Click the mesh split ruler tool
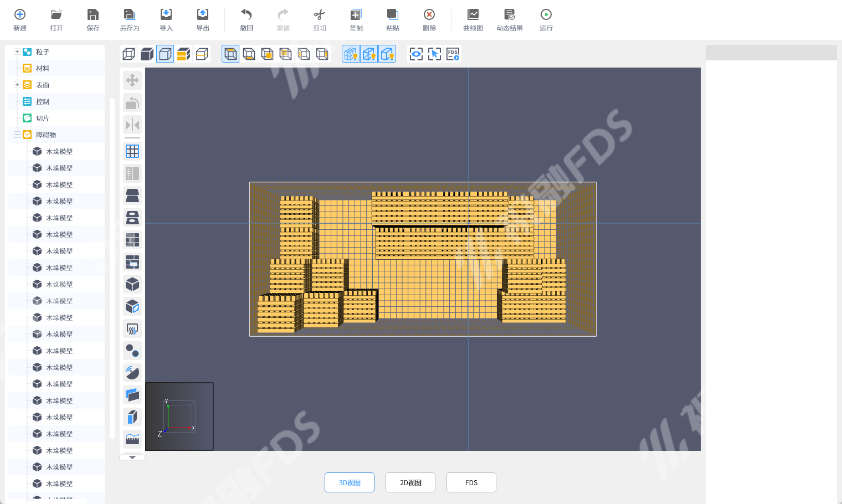The width and height of the screenshot is (842, 504). 132,173
